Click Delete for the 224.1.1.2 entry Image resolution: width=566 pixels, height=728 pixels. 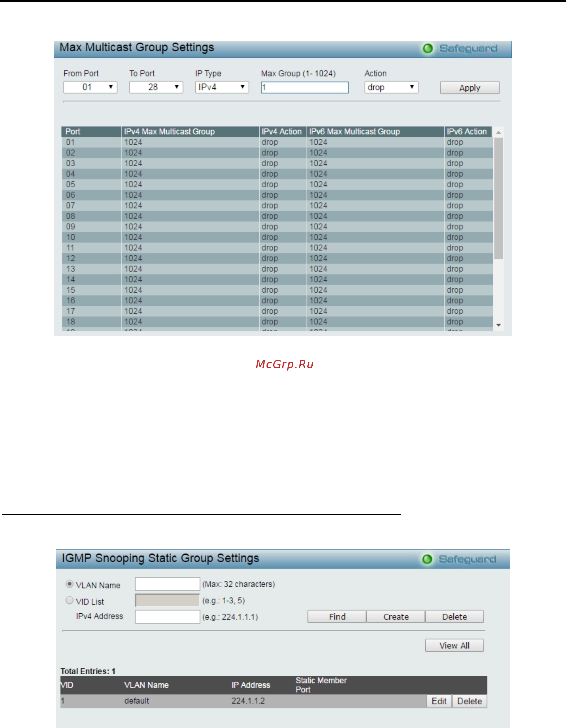pos(469,701)
